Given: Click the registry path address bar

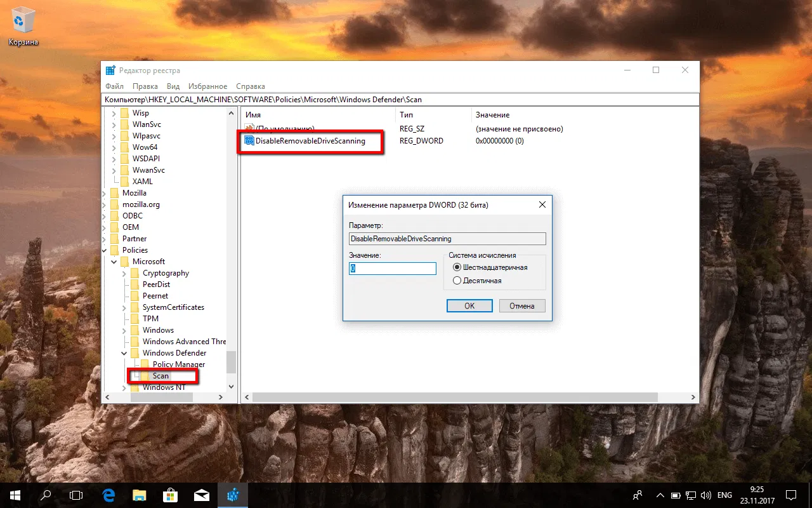Looking at the screenshot, I should click(400, 100).
